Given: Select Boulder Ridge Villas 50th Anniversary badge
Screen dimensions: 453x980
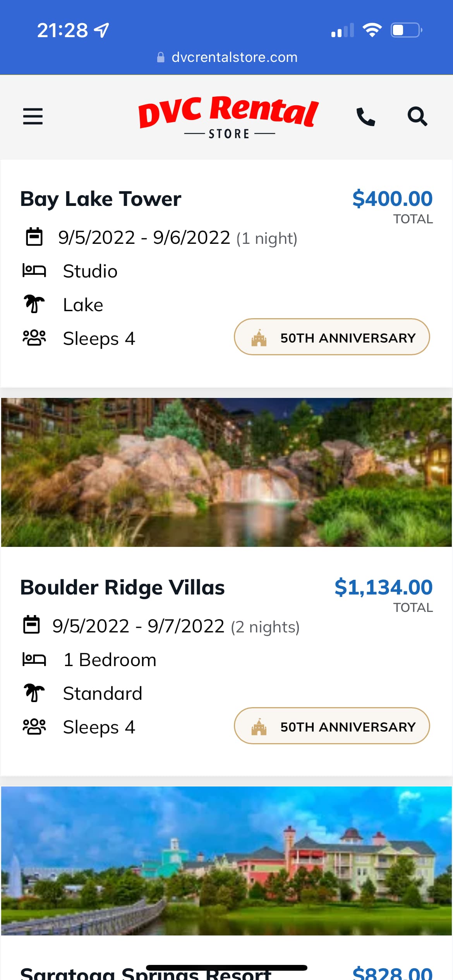Looking at the screenshot, I should (332, 726).
